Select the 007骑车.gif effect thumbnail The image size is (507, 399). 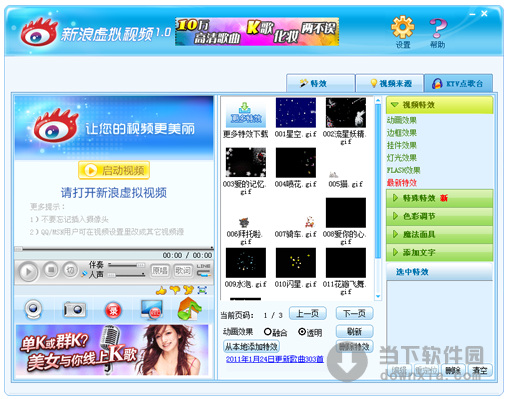click(296, 213)
